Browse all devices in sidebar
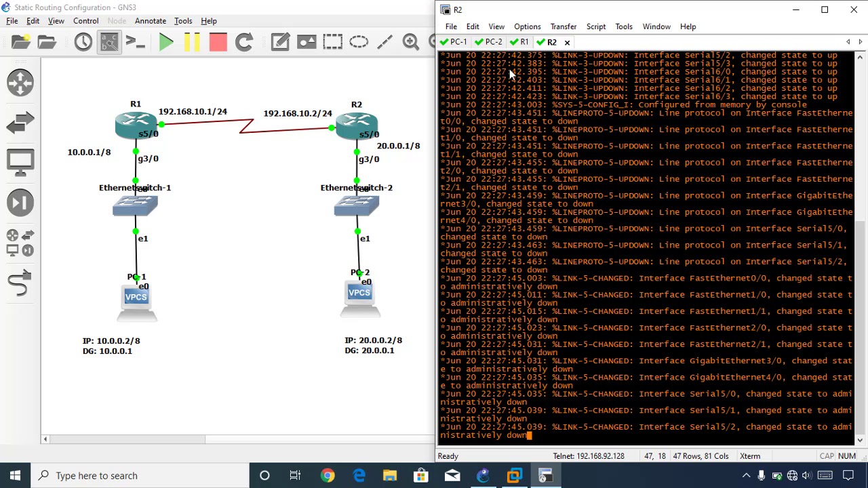The image size is (868, 488). (20, 243)
